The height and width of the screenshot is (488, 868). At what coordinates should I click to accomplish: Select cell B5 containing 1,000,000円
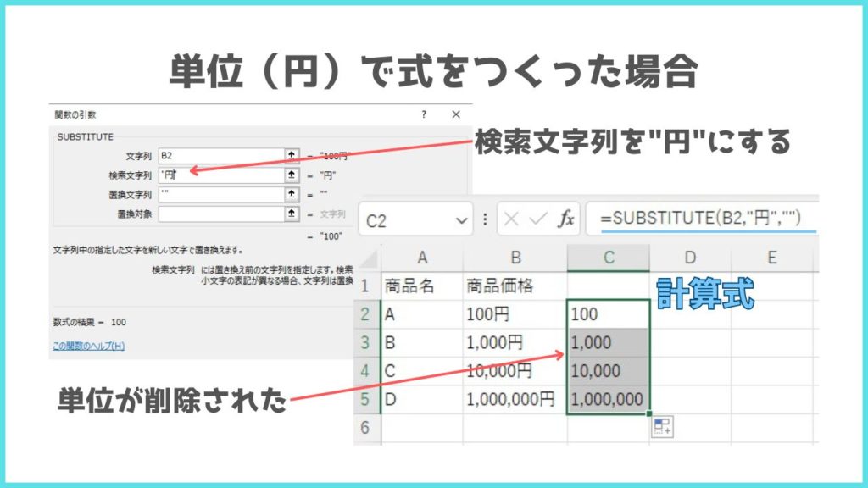tap(515, 398)
